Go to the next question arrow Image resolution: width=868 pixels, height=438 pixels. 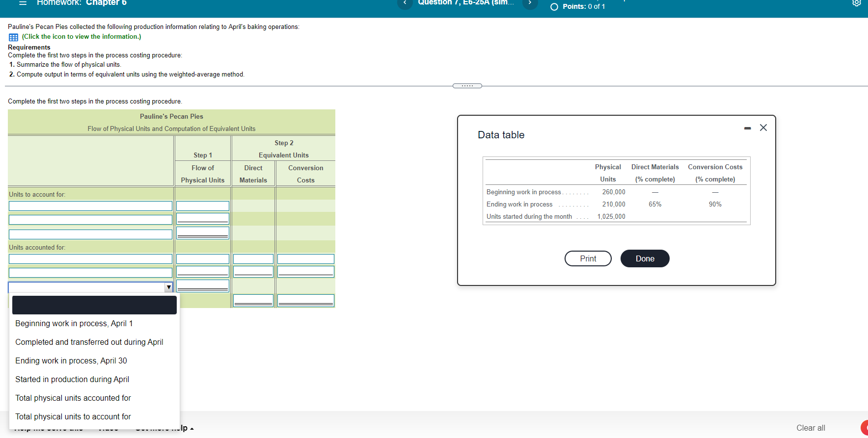click(x=530, y=3)
